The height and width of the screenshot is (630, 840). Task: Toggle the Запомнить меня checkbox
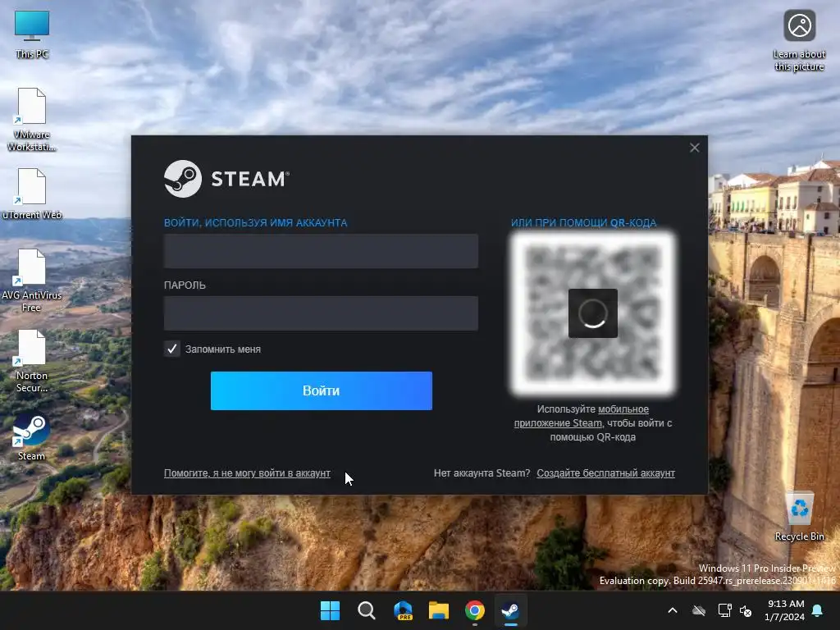(172, 349)
